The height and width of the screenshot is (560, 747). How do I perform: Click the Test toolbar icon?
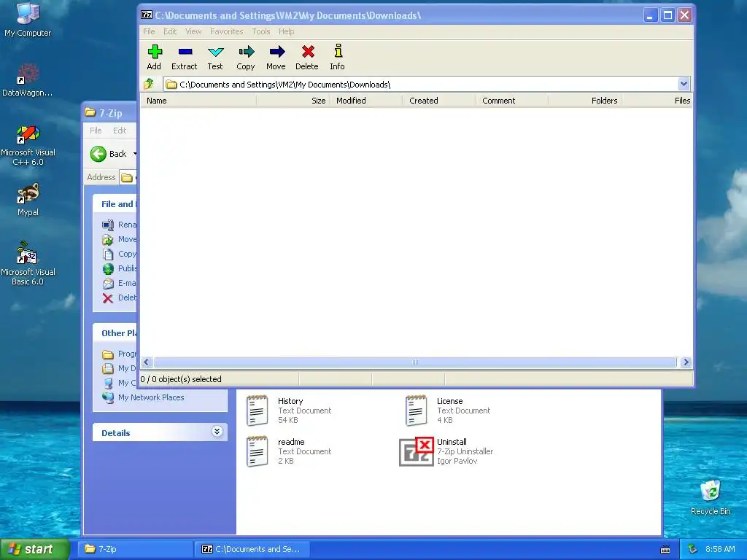(x=215, y=52)
